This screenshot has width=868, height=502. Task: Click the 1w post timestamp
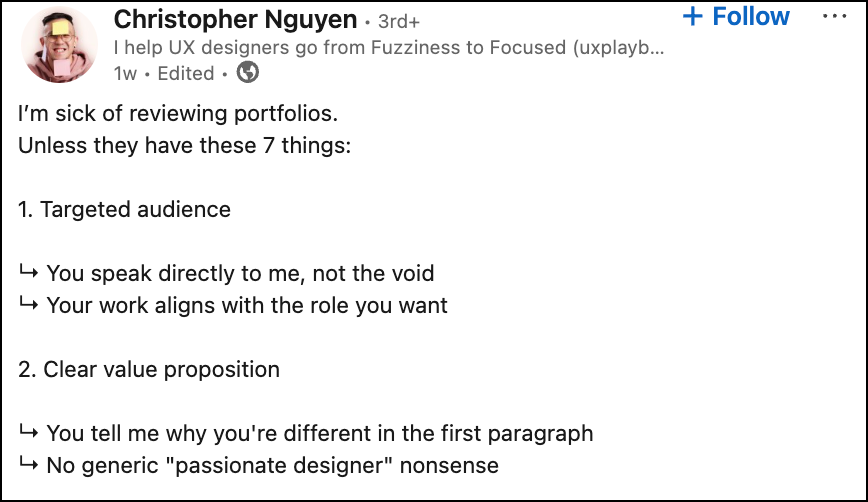(126, 73)
